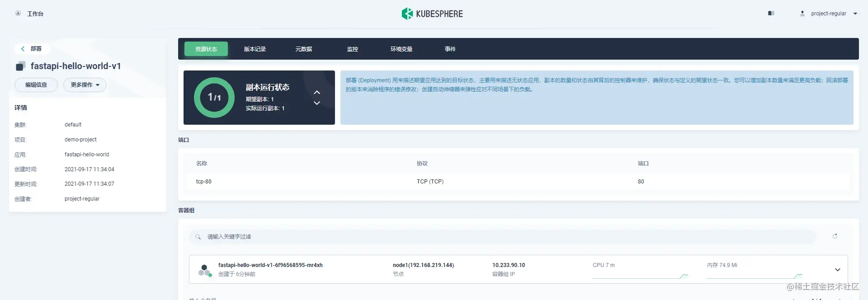Decrease replica count with the down chevron
This screenshot has height=300, width=868.
[317, 103]
